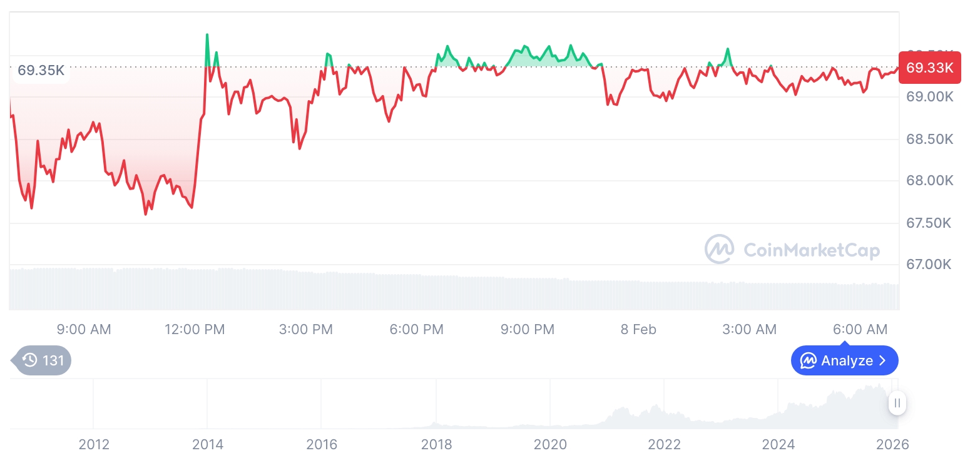Click the 6:00 AM time axis label
Screen dimensions: 980x458
click(860, 330)
